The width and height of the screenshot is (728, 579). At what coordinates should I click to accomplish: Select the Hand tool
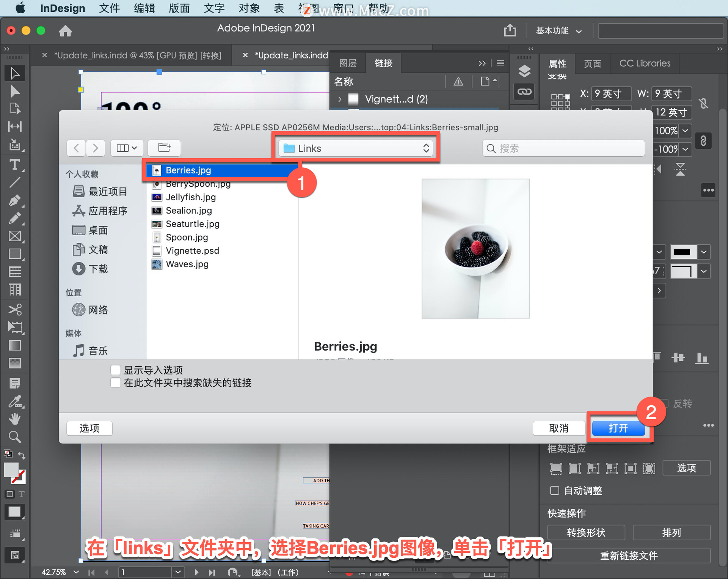(x=14, y=419)
